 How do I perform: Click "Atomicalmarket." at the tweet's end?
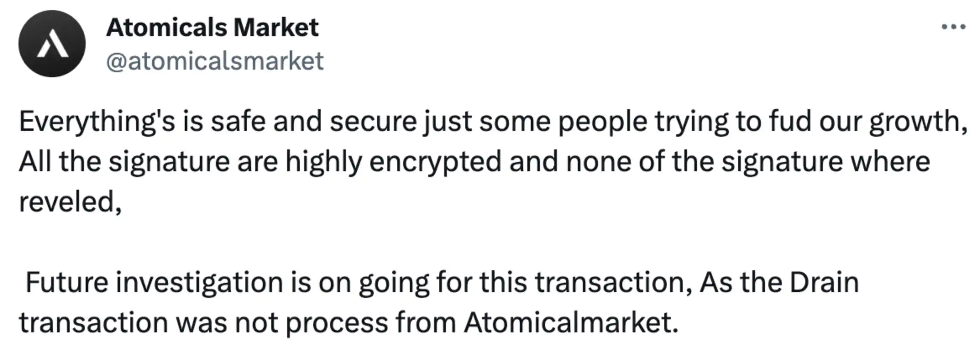571,323
